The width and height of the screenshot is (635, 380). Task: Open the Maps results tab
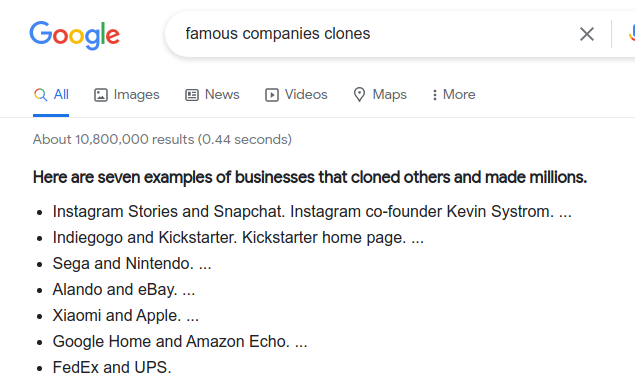[380, 95]
